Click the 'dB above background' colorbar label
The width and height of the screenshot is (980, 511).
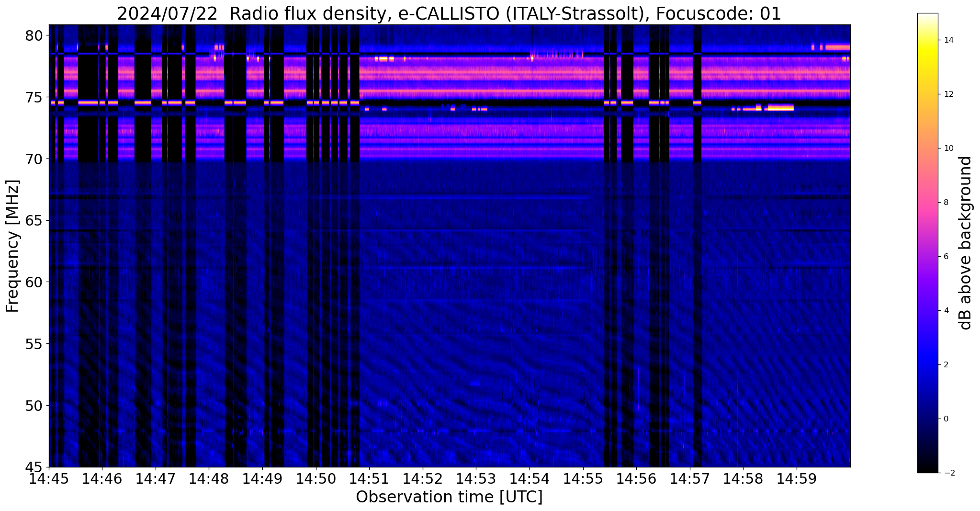click(x=966, y=243)
